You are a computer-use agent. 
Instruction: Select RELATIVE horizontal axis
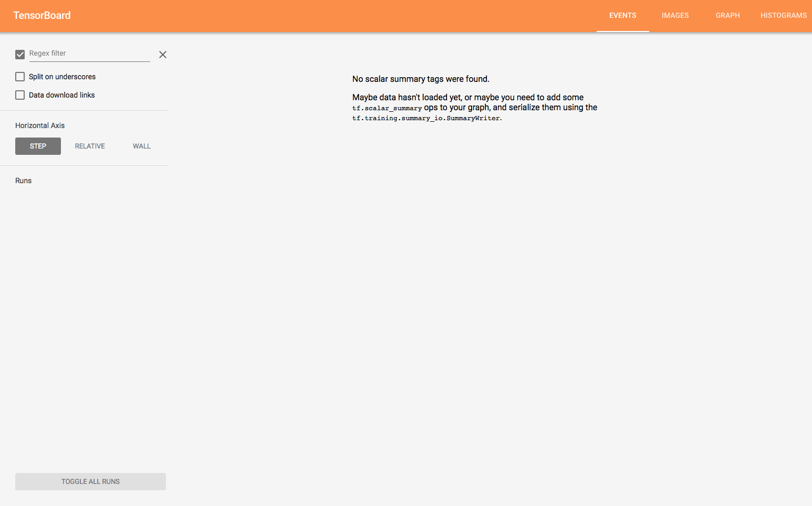tap(90, 146)
